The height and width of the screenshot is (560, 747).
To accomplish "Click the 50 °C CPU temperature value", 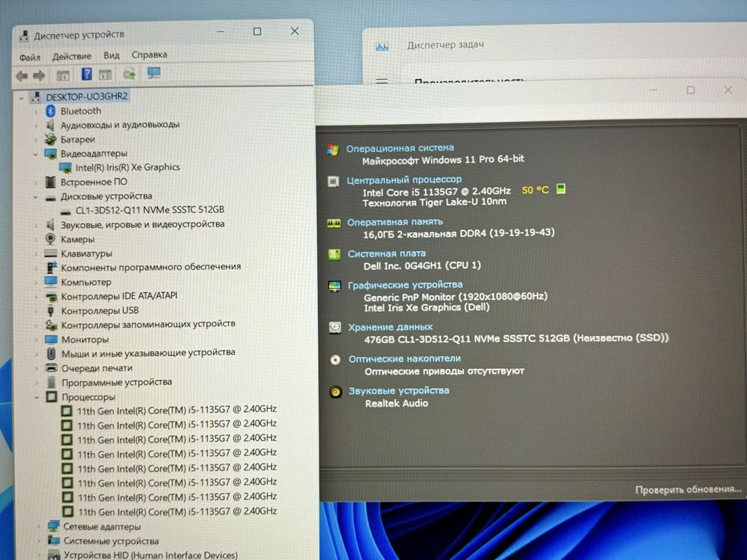I will point(535,190).
